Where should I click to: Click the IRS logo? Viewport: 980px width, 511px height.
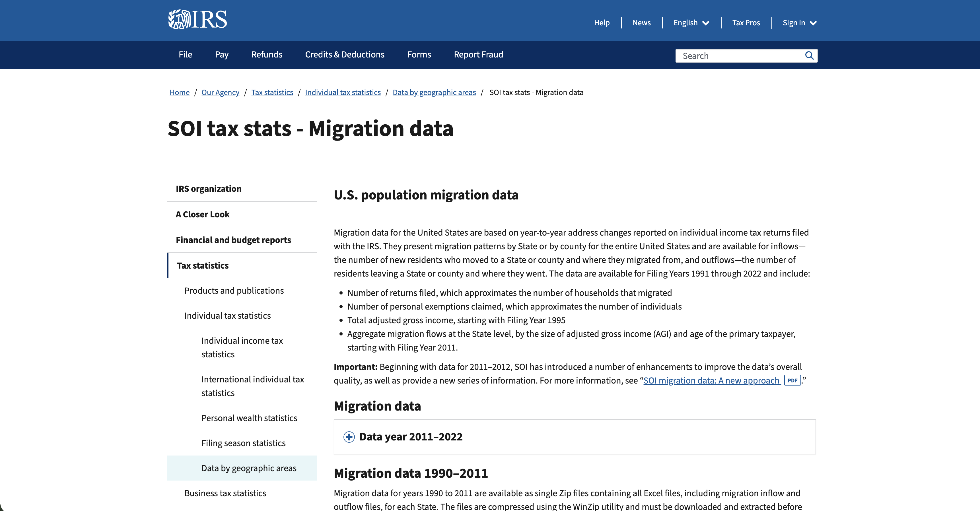point(197,19)
